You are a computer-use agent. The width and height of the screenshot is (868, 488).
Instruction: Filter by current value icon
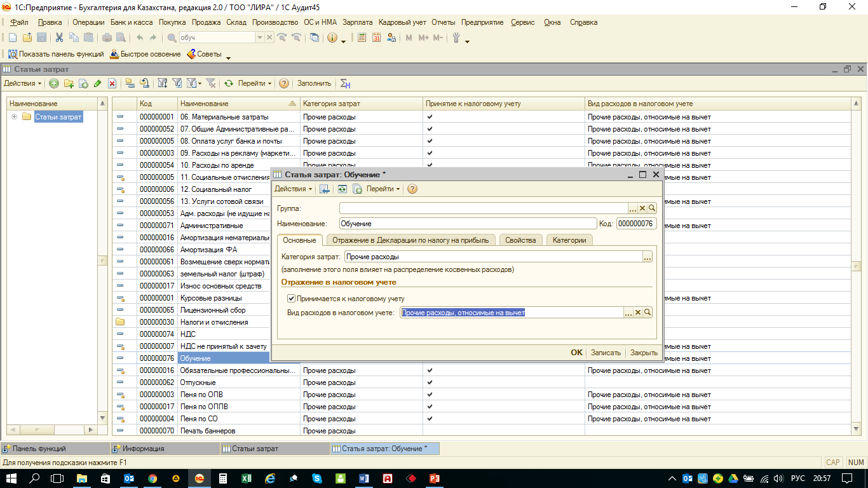pyautogui.click(x=177, y=83)
